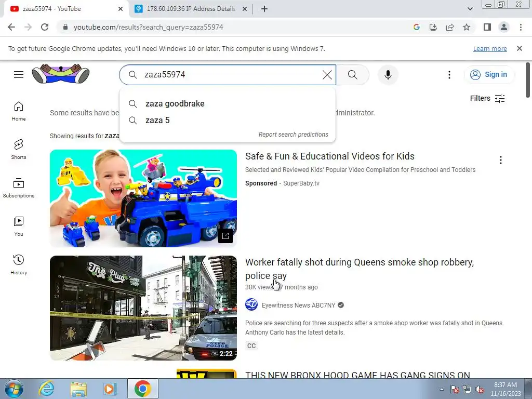
Task: Dismiss the Chrome update notification bar
Action: 520,48
